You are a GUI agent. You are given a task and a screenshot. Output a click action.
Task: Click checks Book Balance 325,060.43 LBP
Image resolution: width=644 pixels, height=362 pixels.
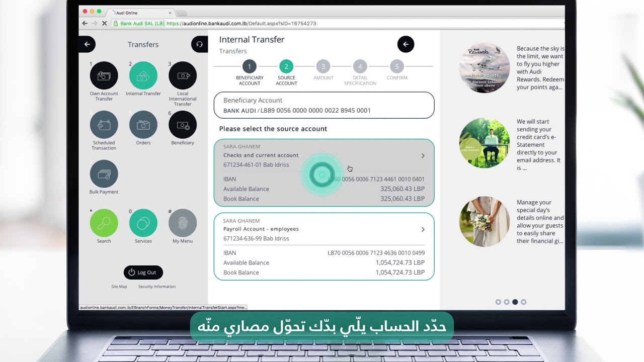[403, 199]
